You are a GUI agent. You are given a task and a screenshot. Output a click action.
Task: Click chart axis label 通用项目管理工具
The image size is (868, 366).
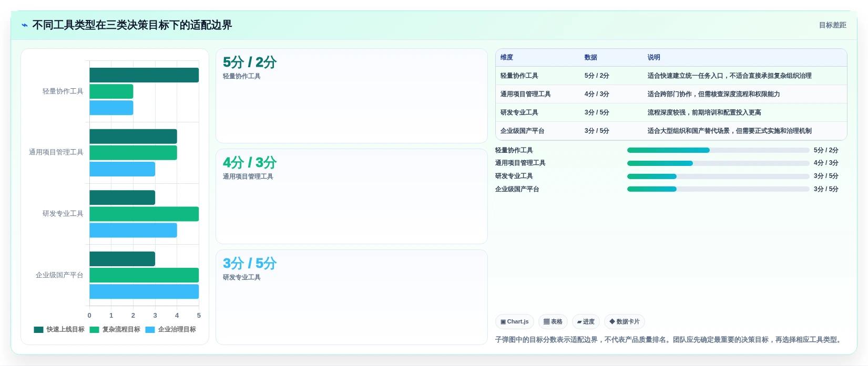(x=56, y=152)
